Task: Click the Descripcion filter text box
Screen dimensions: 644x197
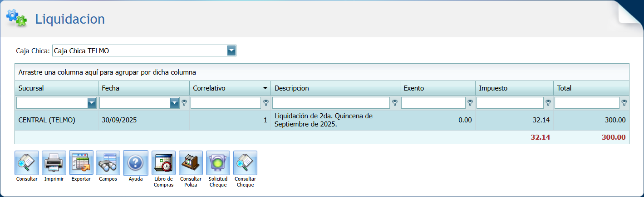Action: [x=330, y=103]
